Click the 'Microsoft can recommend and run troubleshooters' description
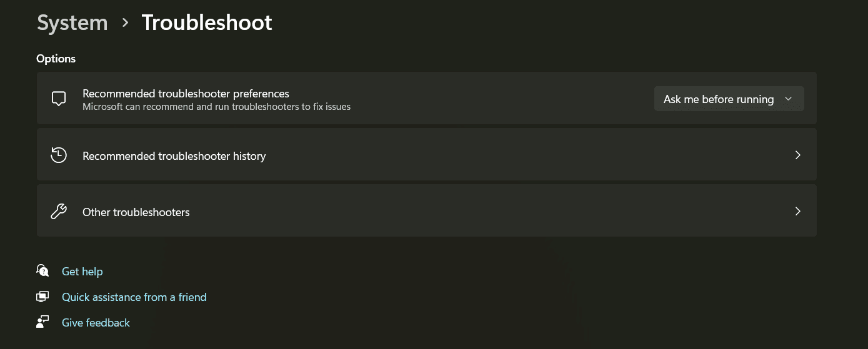 click(x=216, y=107)
